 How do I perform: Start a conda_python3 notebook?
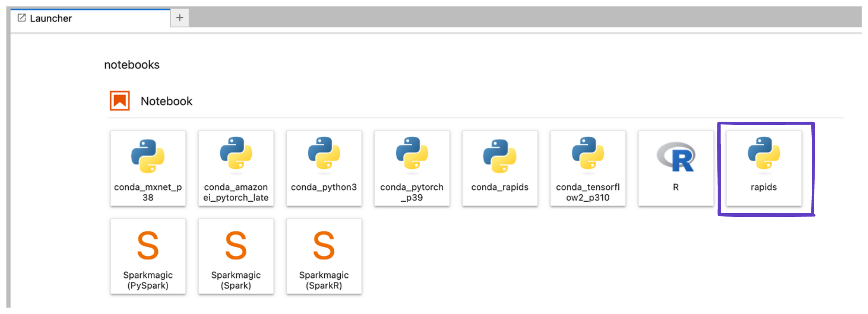click(324, 169)
